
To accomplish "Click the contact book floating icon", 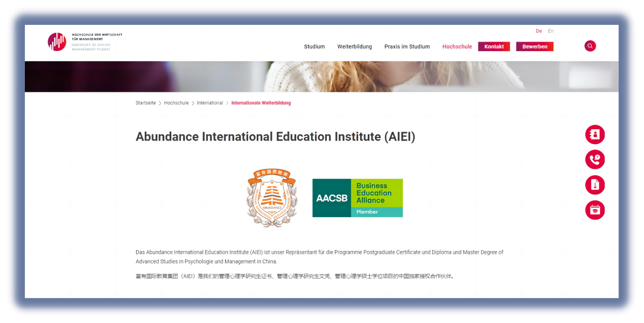I will (595, 135).
